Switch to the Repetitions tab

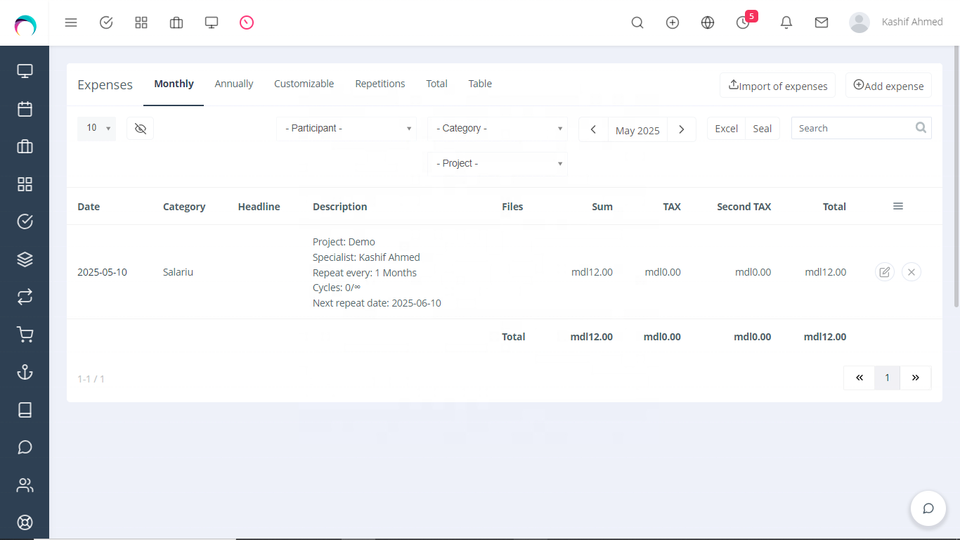tap(380, 84)
